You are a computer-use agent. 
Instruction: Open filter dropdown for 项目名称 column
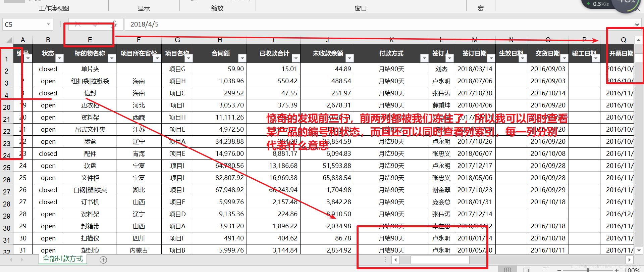point(189,58)
